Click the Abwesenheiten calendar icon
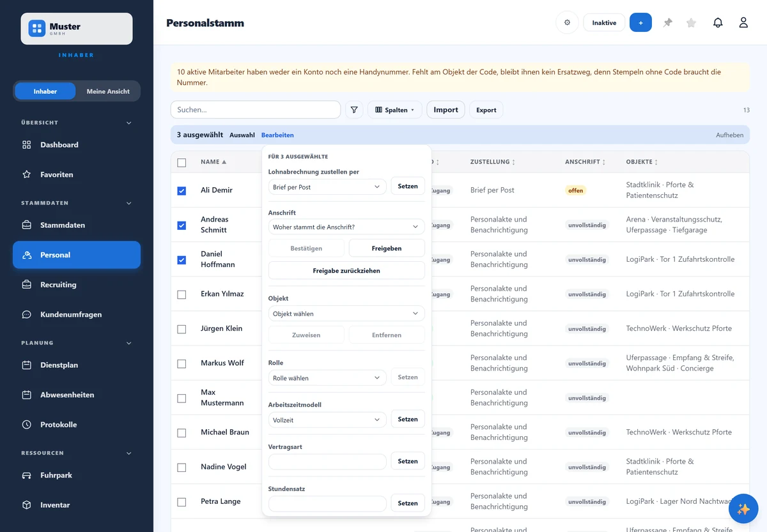767x532 pixels. pos(27,395)
